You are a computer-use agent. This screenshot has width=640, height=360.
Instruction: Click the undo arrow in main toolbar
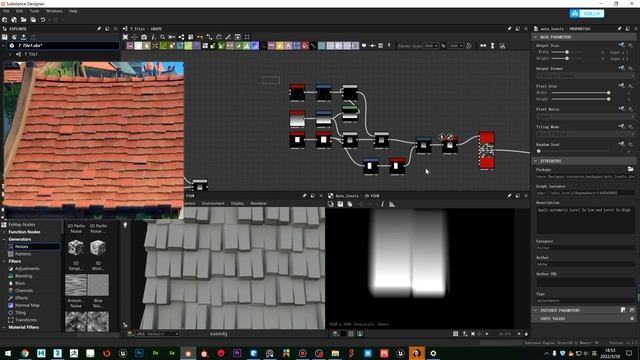click(43, 20)
